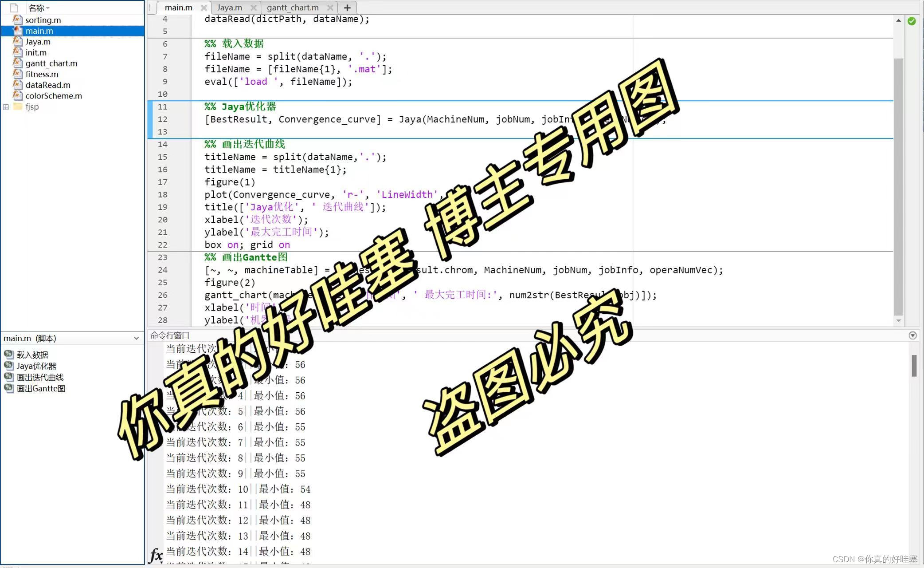Click the command window scrollbar thumb
The image size is (924, 568).
914,366
